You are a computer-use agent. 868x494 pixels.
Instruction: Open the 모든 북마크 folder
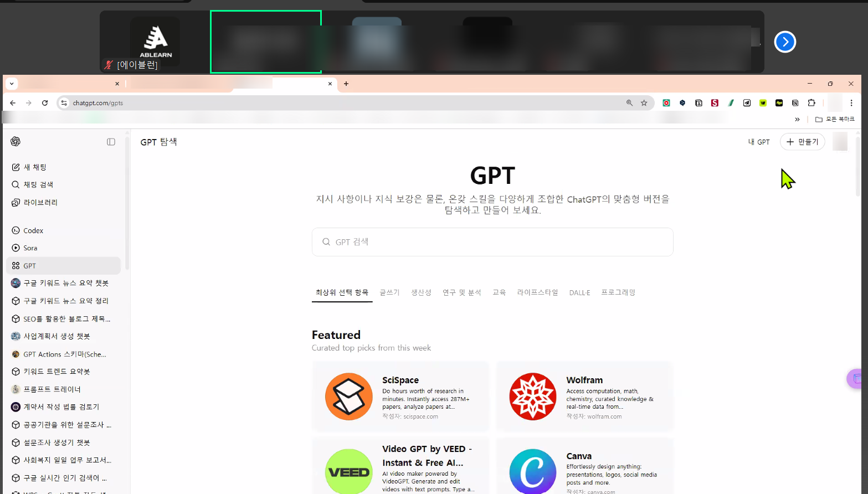[x=835, y=119]
